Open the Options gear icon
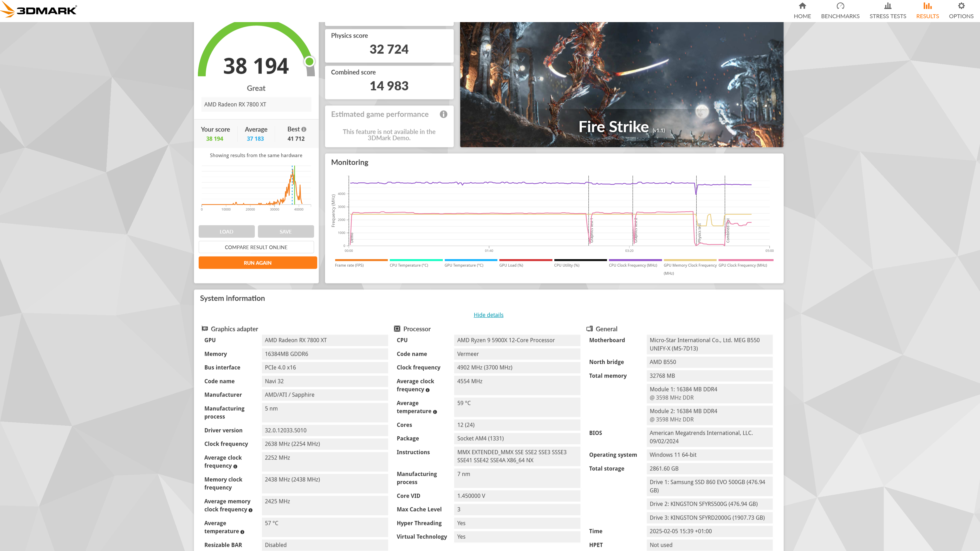 (x=961, y=6)
